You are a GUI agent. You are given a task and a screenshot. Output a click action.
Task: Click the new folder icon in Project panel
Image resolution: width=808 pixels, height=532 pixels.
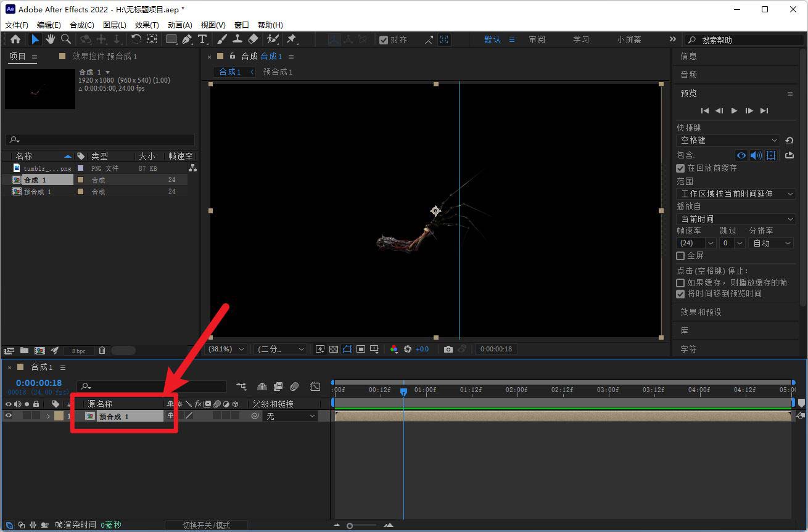click(x=24, y=350)
